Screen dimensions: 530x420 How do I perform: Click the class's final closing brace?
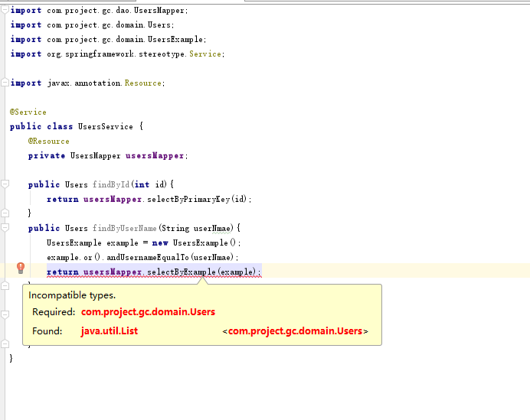point(11,358)
